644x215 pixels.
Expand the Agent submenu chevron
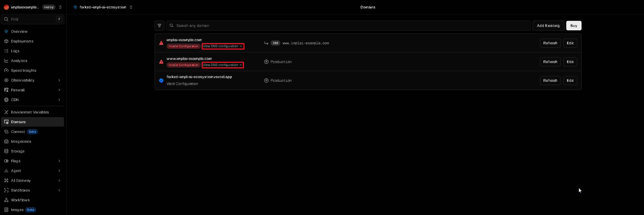(x=59, y=171)
